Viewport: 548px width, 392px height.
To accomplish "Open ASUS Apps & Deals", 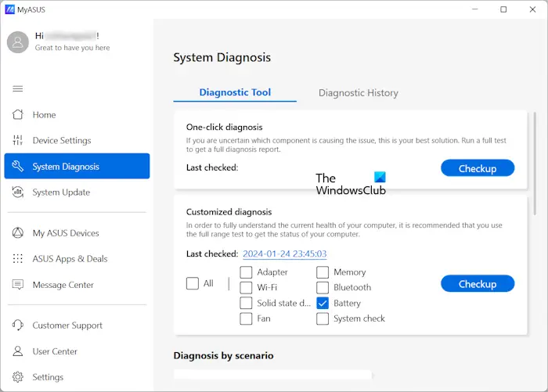I will tap(77, 258).
